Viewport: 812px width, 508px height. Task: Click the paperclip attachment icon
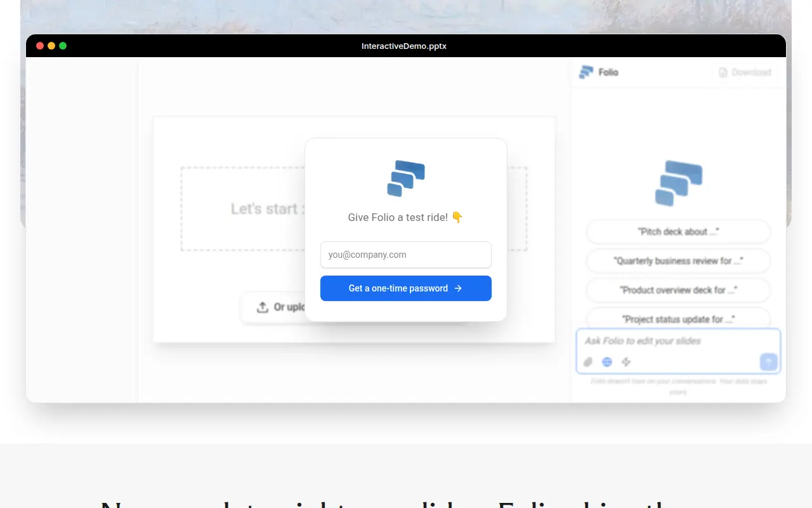[588, 362]
